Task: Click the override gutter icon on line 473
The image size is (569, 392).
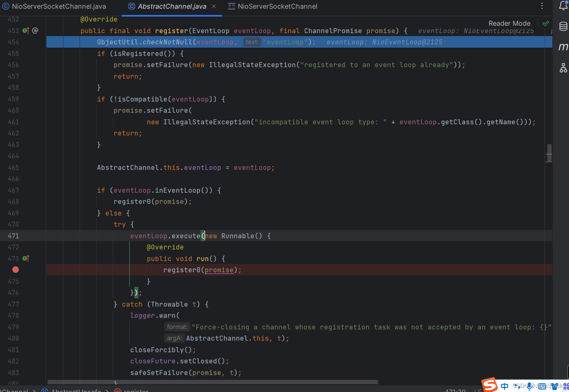Action: (26, 259)
